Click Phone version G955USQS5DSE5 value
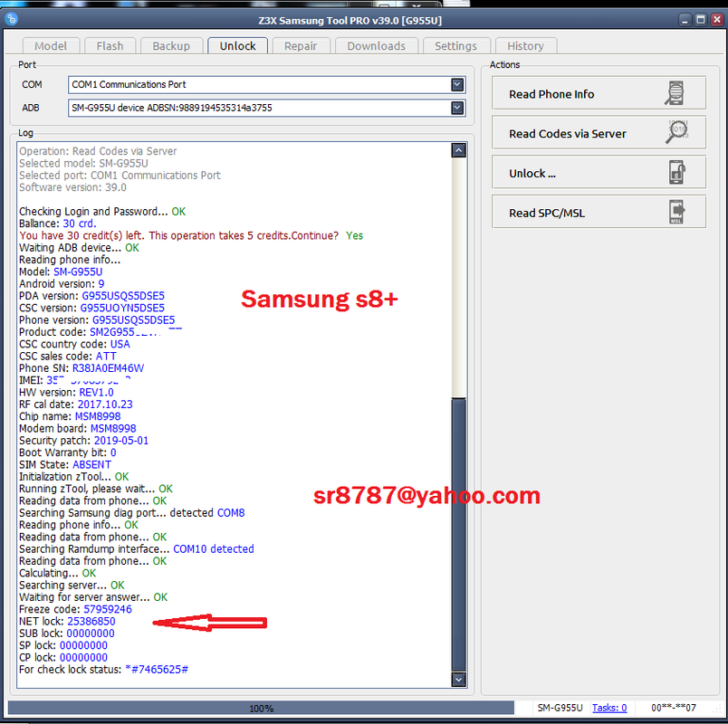This screenshot has width=728, height=724. click(134, 319)
